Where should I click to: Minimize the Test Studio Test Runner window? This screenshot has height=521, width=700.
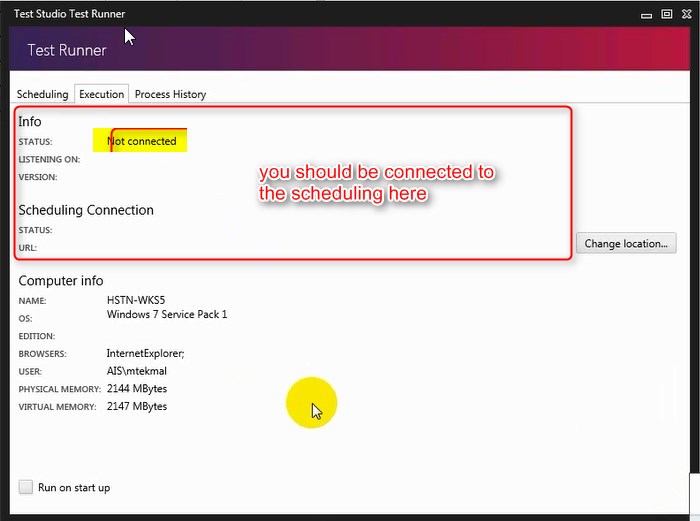(x=646, y=15)
